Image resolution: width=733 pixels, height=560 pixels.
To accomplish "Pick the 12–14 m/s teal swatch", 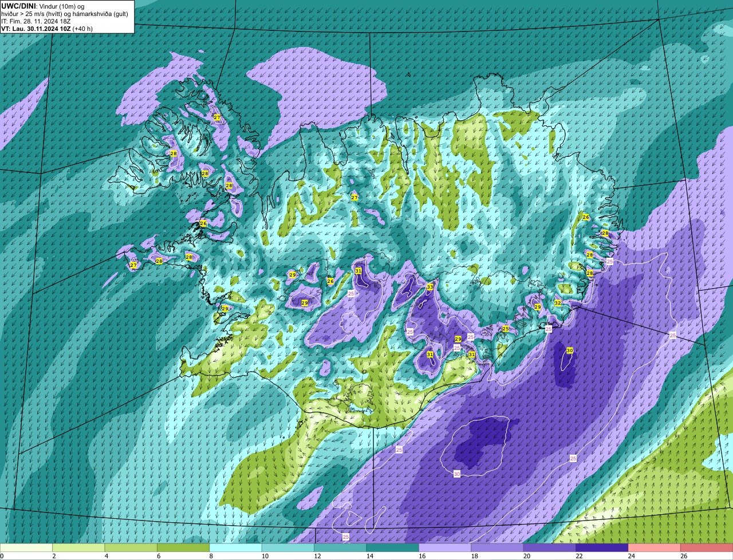I will 341,548.
